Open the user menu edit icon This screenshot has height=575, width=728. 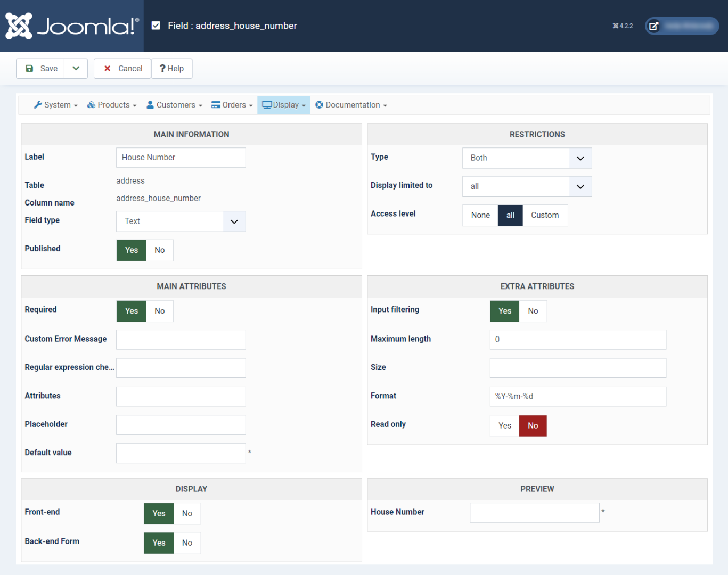tap(654, 26)
